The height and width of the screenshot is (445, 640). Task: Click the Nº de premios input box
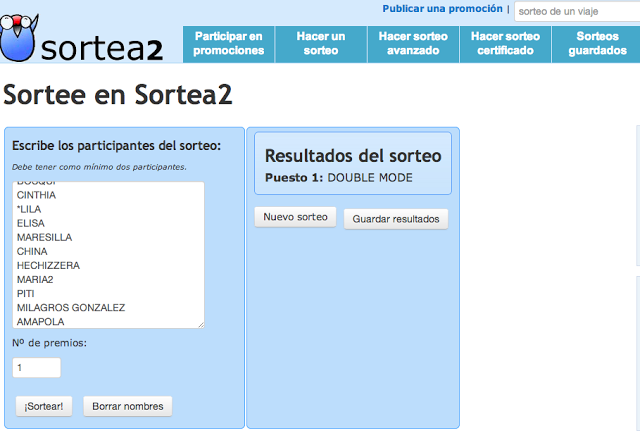pyautogui.click(x=37, y=367)
